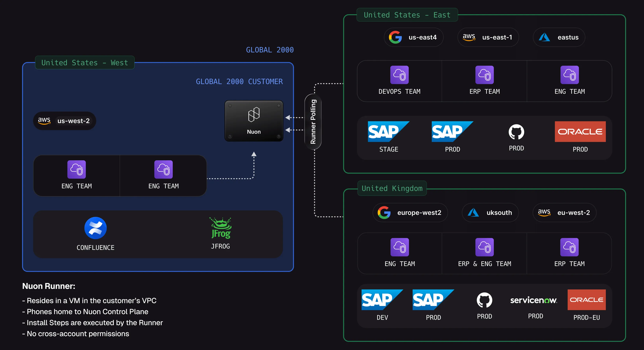Click the Confluence icon
The height and width of the screenshot is (350, 644).
(95, 228)
